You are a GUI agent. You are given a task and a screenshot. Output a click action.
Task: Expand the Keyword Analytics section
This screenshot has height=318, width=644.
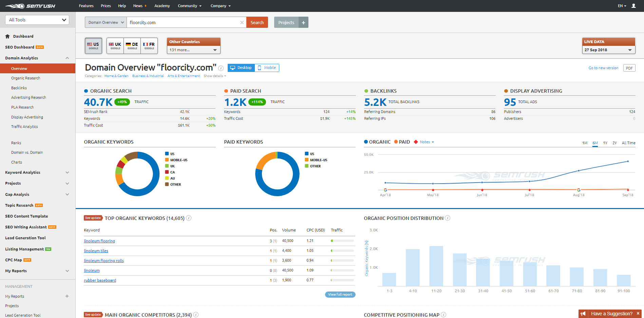point(67,172)
